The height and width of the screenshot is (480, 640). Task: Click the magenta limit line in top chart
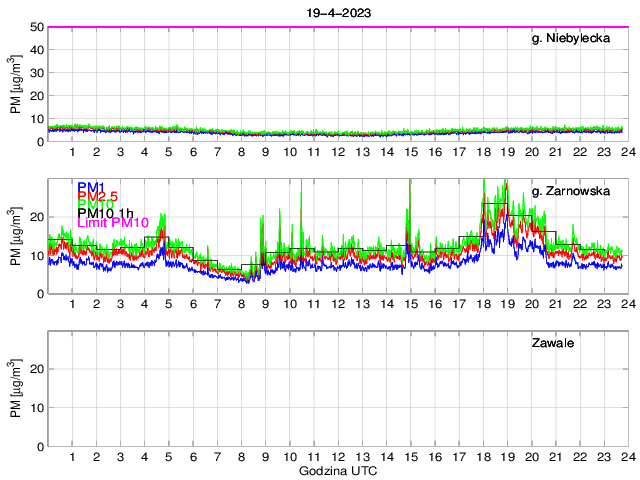pyautogui.click(x=337, y=27)
